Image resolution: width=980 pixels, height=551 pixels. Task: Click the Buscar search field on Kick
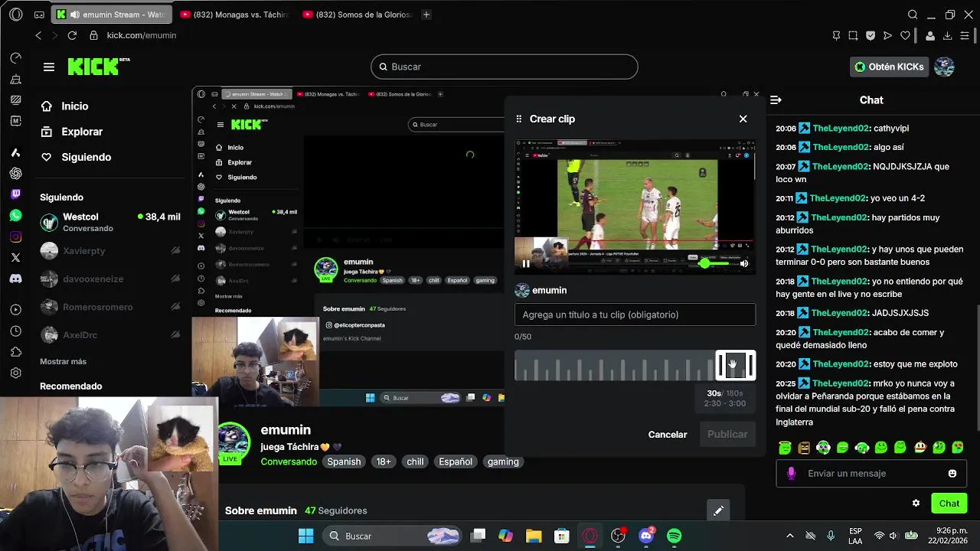pyautogui.click(x=504, y=67)
